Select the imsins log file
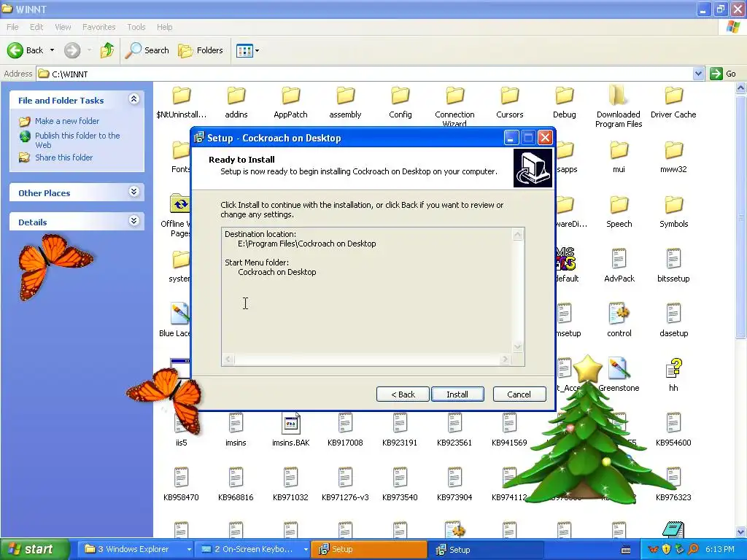Screen dimensions: 747x560 [x=236, y=430]
